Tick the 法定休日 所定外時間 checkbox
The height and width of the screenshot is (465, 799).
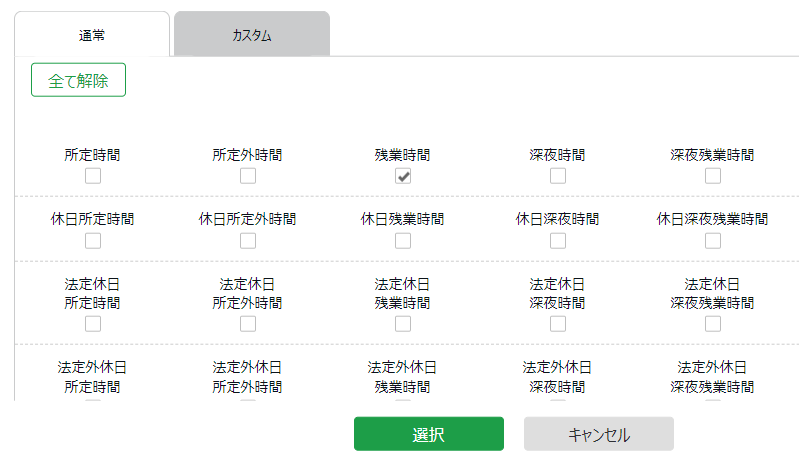248,324
